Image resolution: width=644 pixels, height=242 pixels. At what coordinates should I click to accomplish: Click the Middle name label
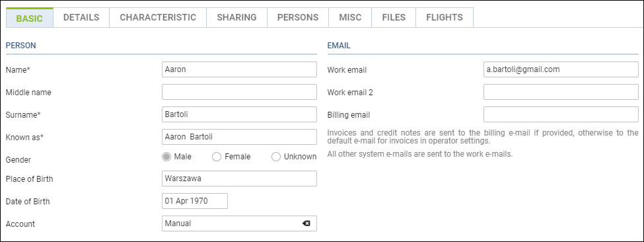[x=28, y=93]
